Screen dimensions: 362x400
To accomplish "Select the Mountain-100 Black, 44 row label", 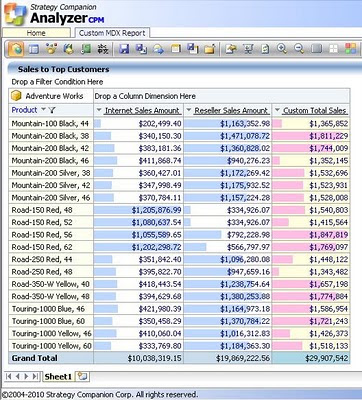I will pyautogui.click(x=50, y=124).
